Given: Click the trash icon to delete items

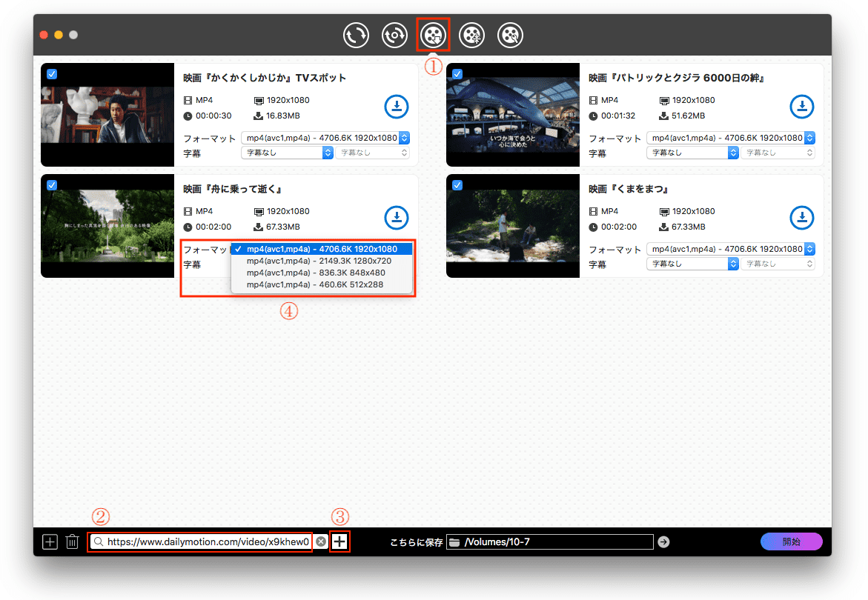Looking at the screenshot, I should tap(72, 542).
